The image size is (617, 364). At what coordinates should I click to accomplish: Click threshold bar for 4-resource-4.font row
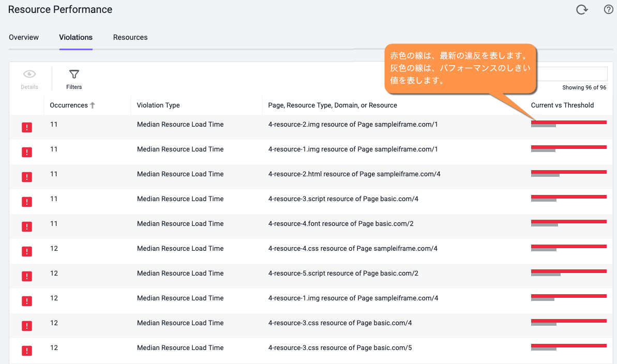click(x=568, y=223)
